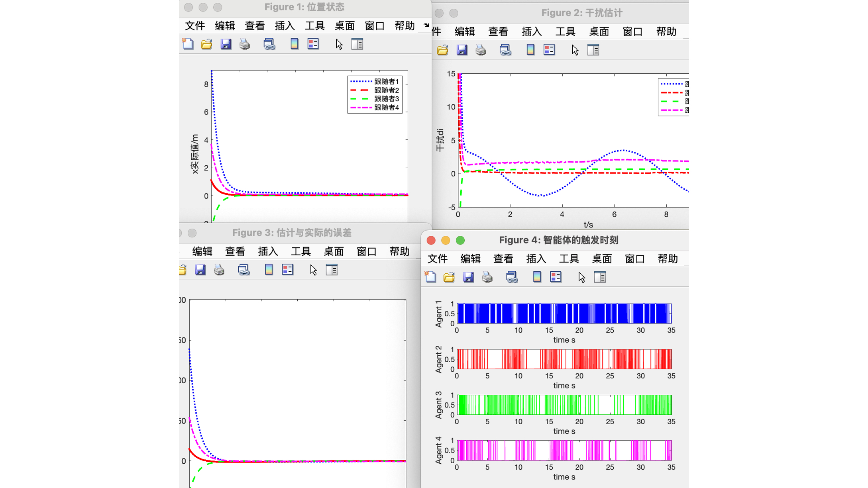The width and height of the screenshot is (868, 488).
Task: Select Agent 1 blue trigger subplot
Action: 564,314
